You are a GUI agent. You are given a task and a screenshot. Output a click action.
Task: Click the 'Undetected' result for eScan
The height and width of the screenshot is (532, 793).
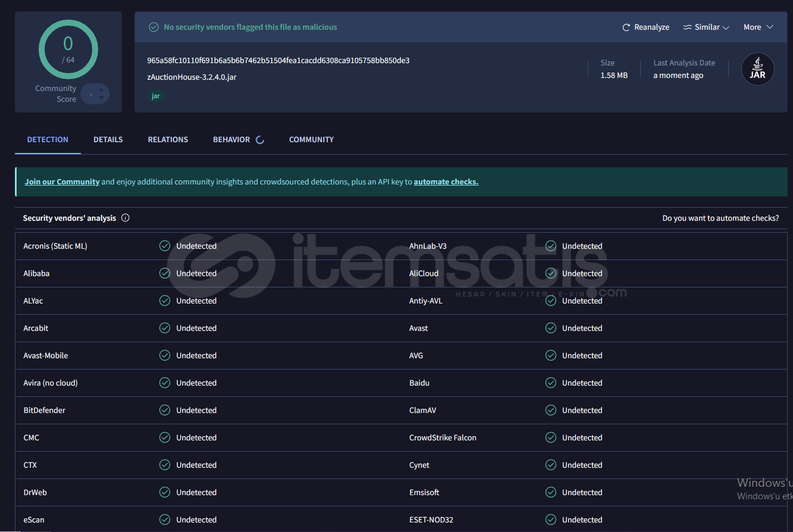pos(196,520)
